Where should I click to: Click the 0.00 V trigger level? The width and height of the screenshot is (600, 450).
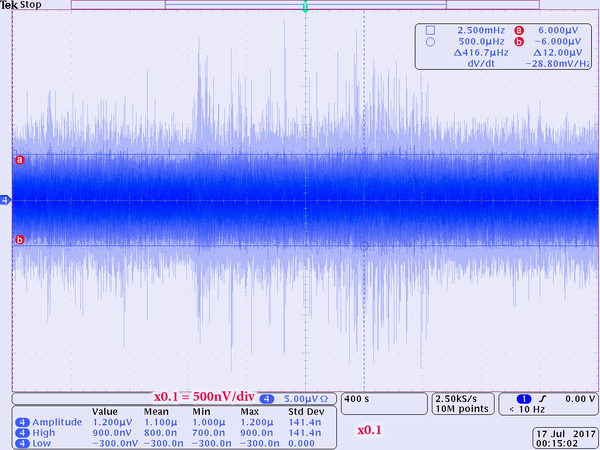pyautogui.click(x=580, y=399)
